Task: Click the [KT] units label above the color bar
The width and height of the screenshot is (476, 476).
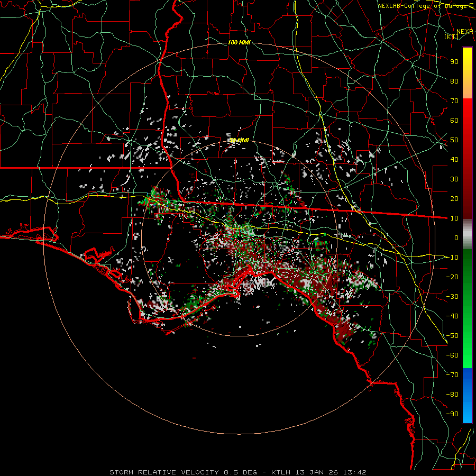Action: pyautogui.click(x=452, y=36)
